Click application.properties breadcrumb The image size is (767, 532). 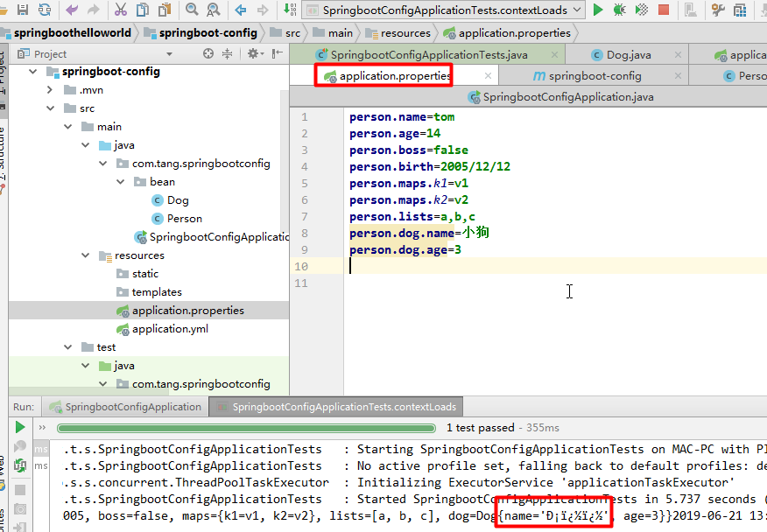507,33
